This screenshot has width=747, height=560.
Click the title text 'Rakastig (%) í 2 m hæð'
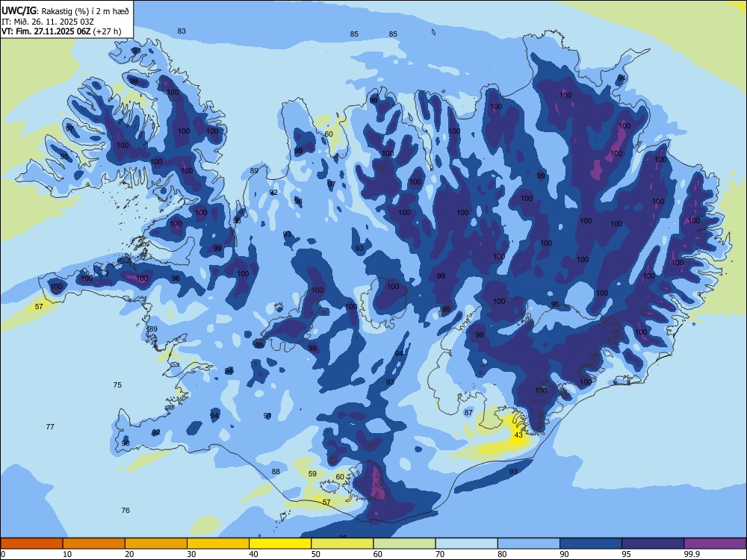point(85,10)
